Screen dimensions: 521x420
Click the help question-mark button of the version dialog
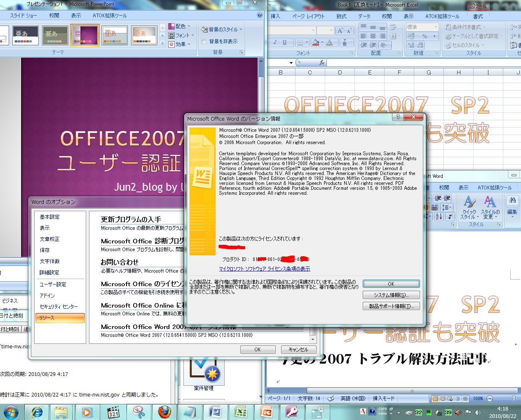coord(398,117)
